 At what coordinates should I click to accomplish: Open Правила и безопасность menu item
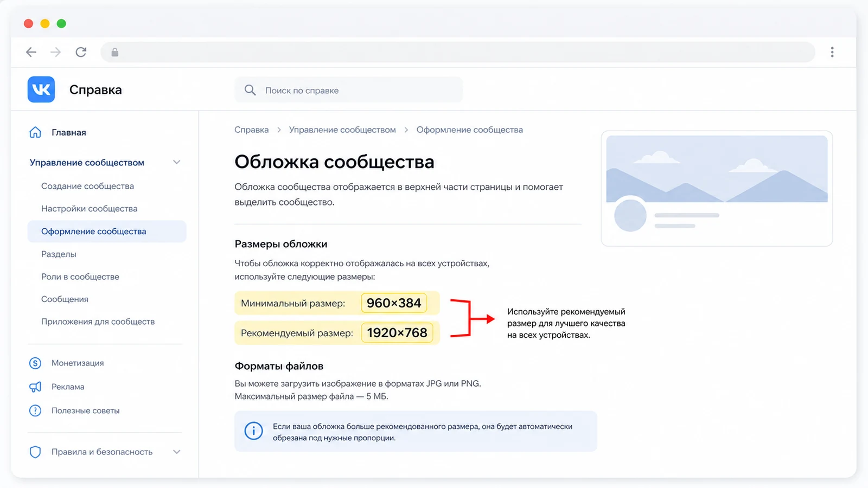click(x=102, y=452)
